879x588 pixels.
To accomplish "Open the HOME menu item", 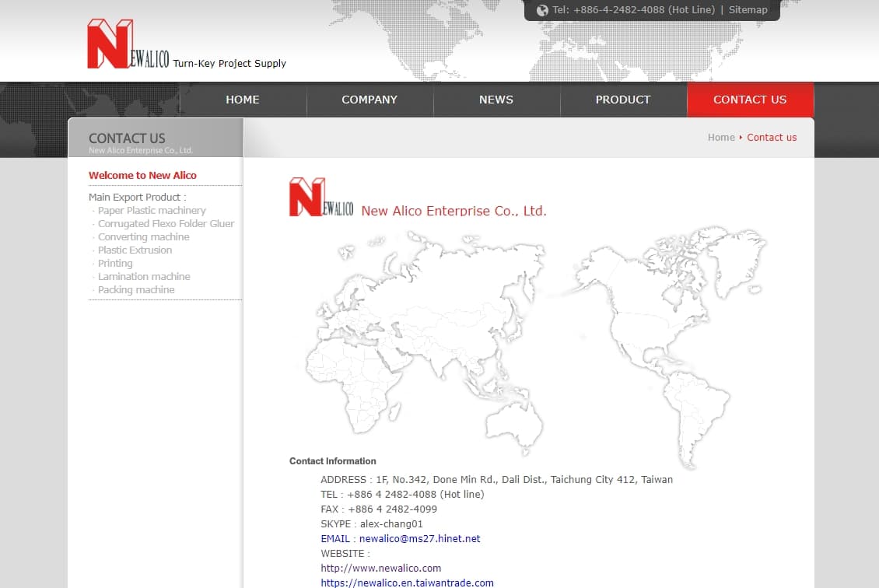I will 243,100.
